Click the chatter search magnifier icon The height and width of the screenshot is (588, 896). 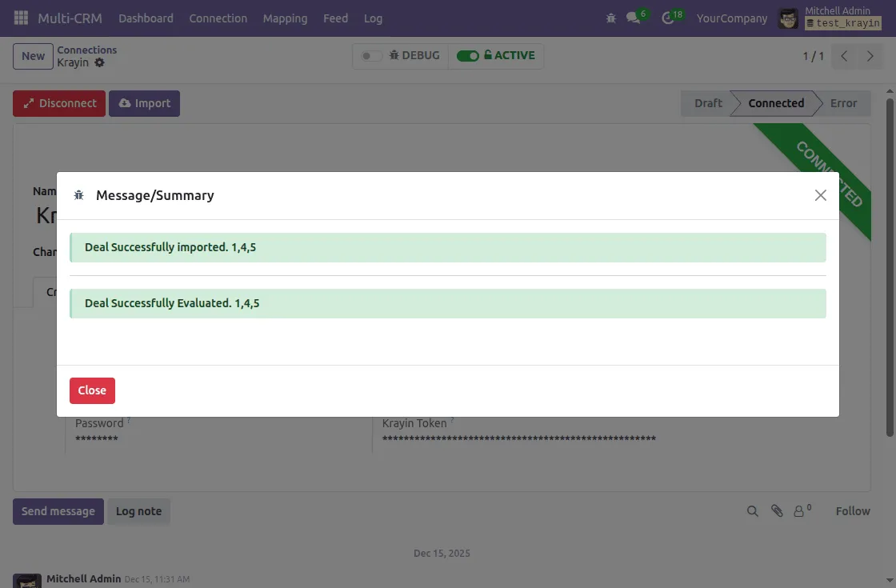pos(753,511)
